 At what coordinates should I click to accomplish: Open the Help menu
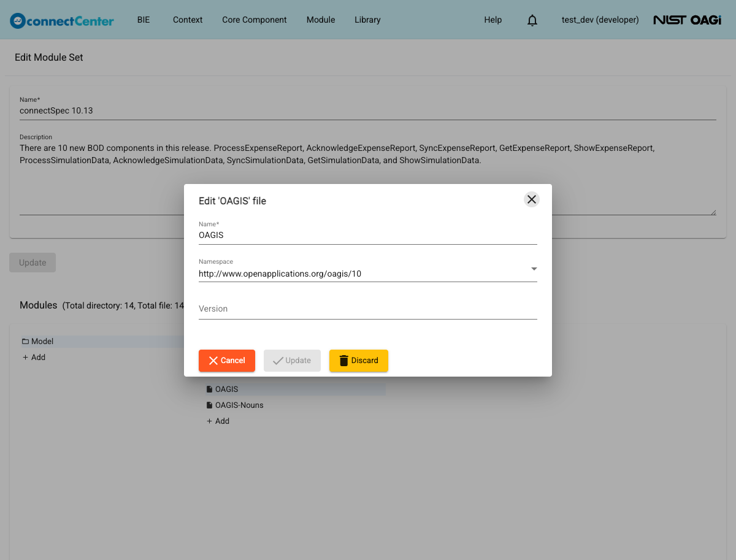493,20
